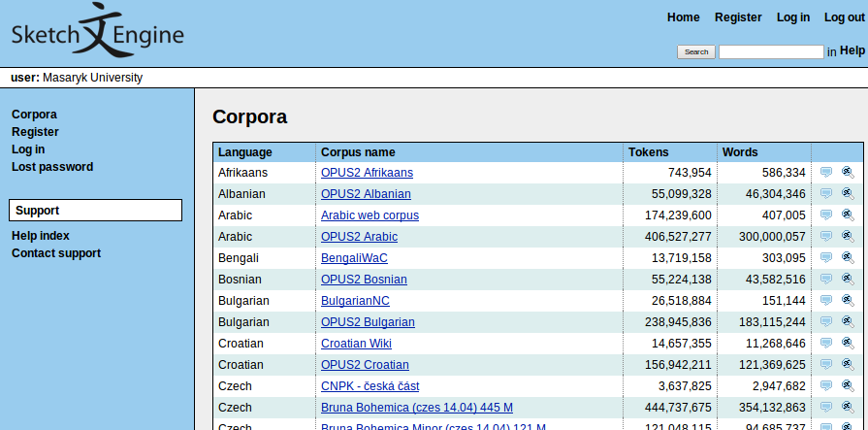Click the speech bubble icon for Arabic web corpus
The image size is (868, 430).
coord(826,215)
